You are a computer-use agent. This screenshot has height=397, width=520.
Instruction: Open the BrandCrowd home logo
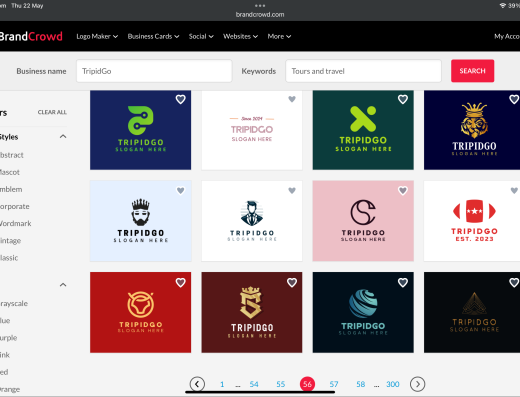[x=31, y=36]
